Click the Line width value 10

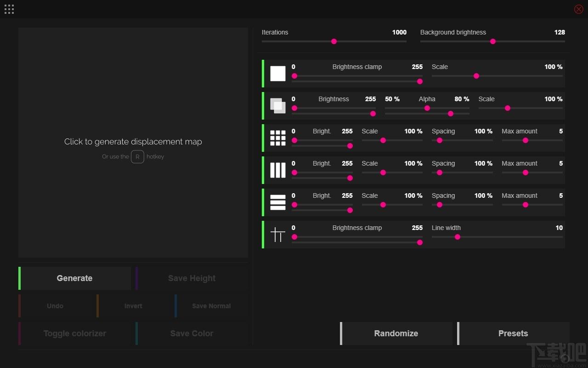coord(559,228)
